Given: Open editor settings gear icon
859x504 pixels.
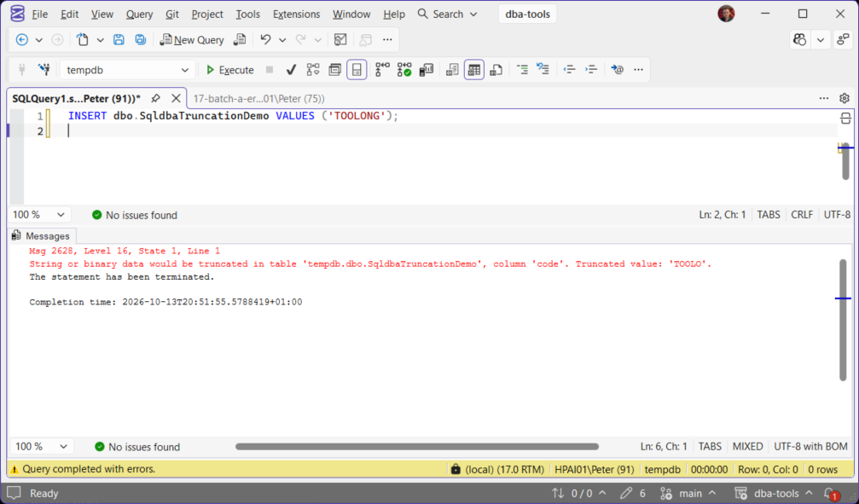Looking at the screenshot, I should tap(844, 98).
